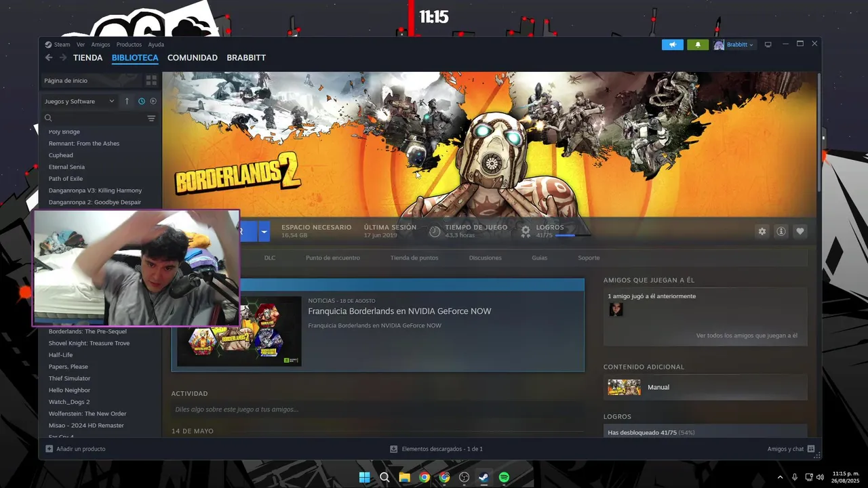868x488 pixels.
Task: Open the BRABBITT profile tab
Action: click(246, 58)
